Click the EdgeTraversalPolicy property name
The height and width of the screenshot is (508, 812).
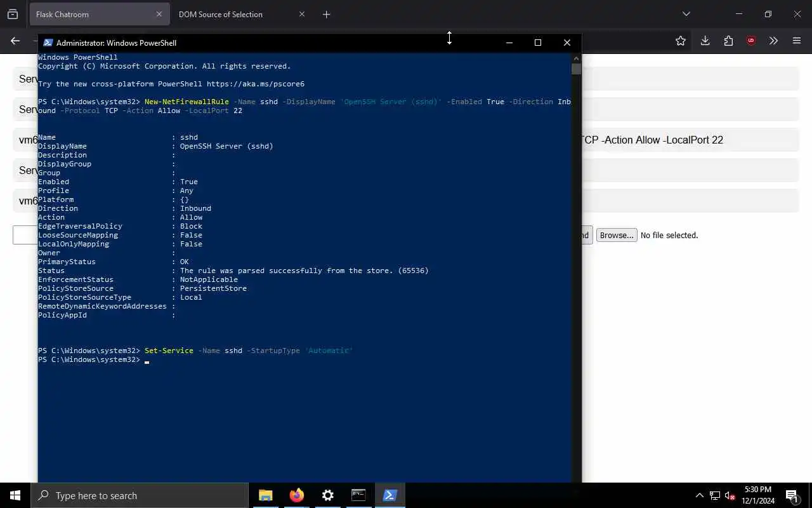coord(80,226)
